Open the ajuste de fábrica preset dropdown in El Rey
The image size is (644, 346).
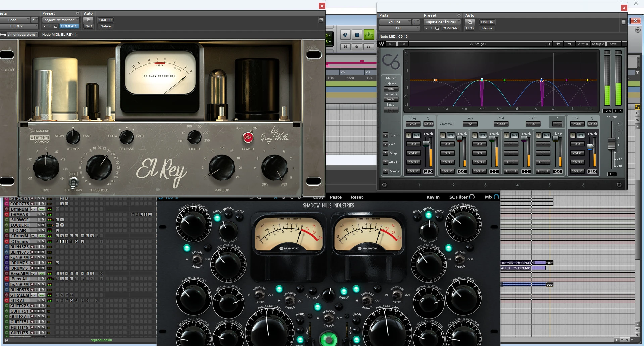[x=60, y=20]
